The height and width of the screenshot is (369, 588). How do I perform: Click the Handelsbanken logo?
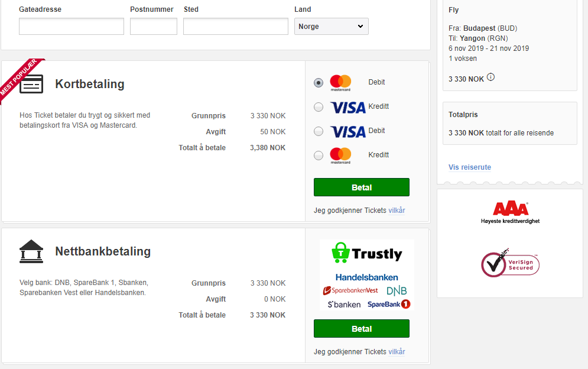coord(366,277)
